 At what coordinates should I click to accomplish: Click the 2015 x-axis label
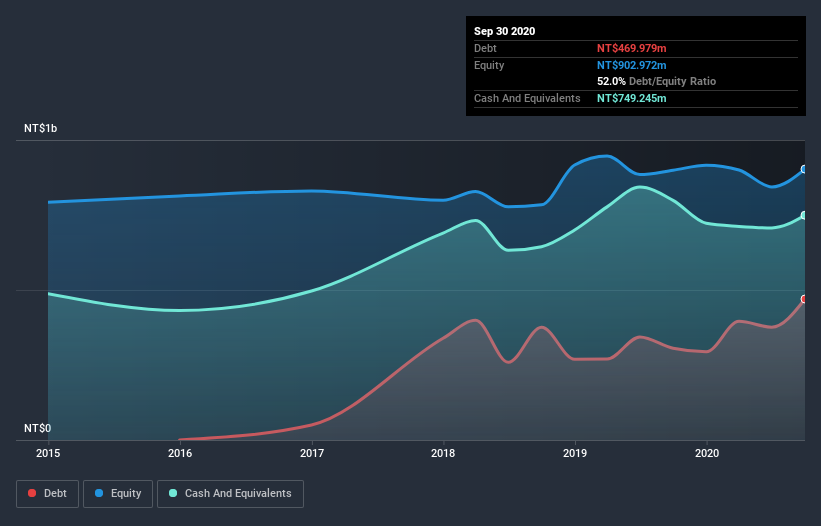point(48,453)
